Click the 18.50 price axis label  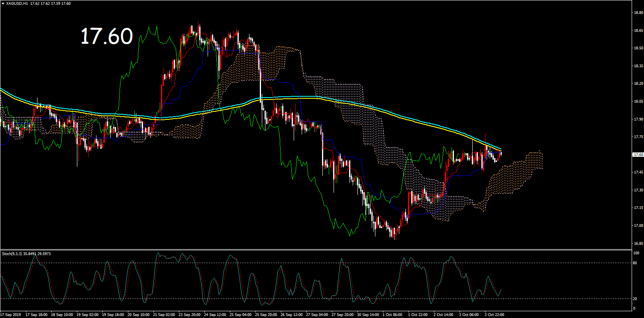point(638,48)
